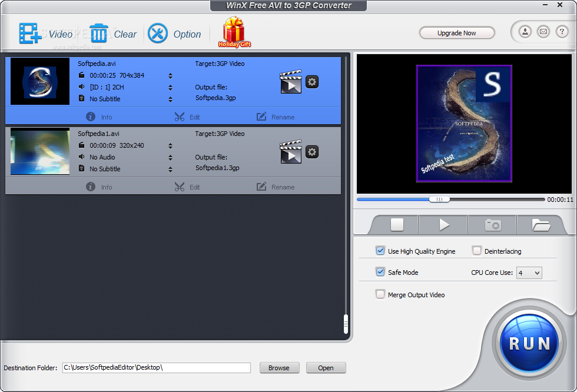The height and width of the screenshot is (392, 577).
Task: Show Info for Softpedia1.avi
Action: pos(99,187)
